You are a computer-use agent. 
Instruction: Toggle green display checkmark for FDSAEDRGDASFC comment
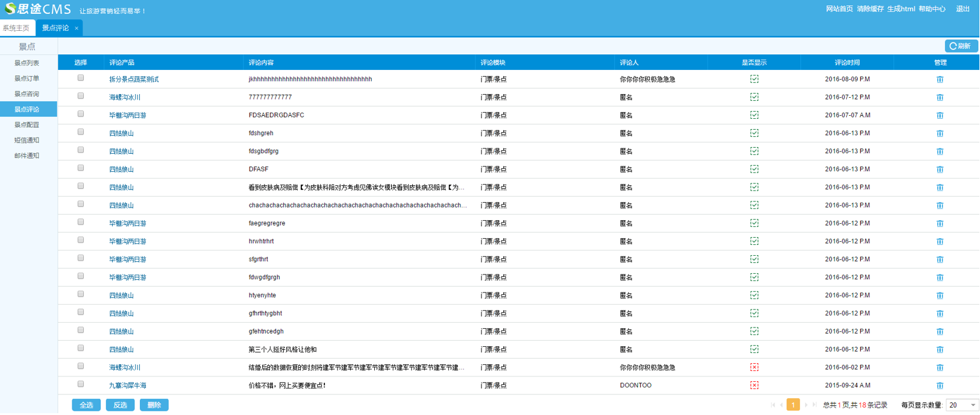[x=754, y=115]
